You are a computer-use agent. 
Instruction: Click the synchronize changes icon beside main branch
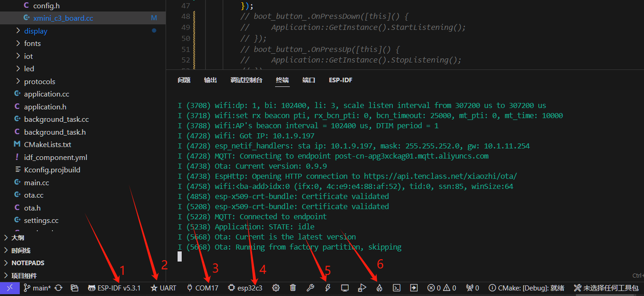click(x=58, y=288)
